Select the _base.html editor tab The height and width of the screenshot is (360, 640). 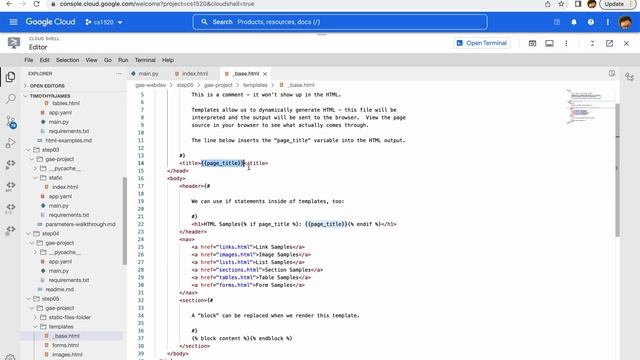pyautogui.click(x=245, y=73)
